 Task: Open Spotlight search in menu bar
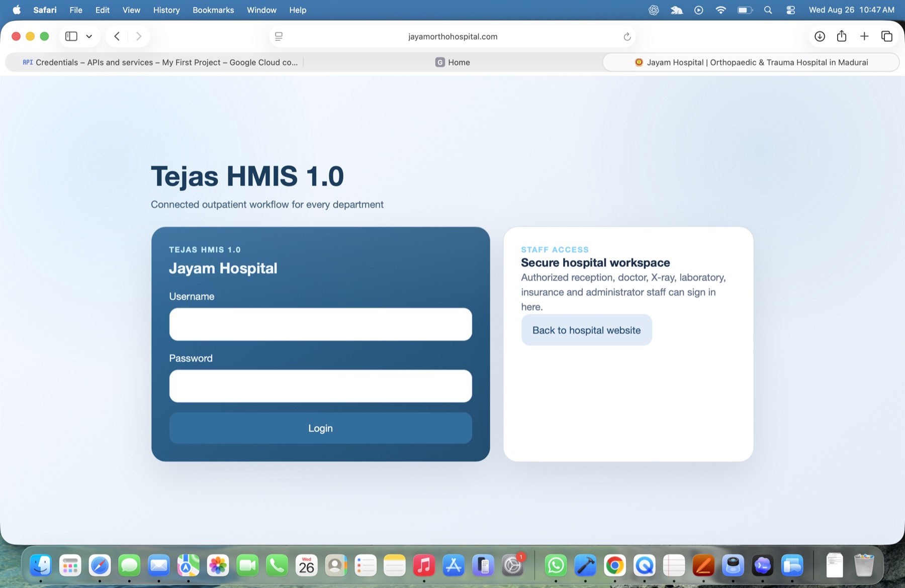[768, 10]
